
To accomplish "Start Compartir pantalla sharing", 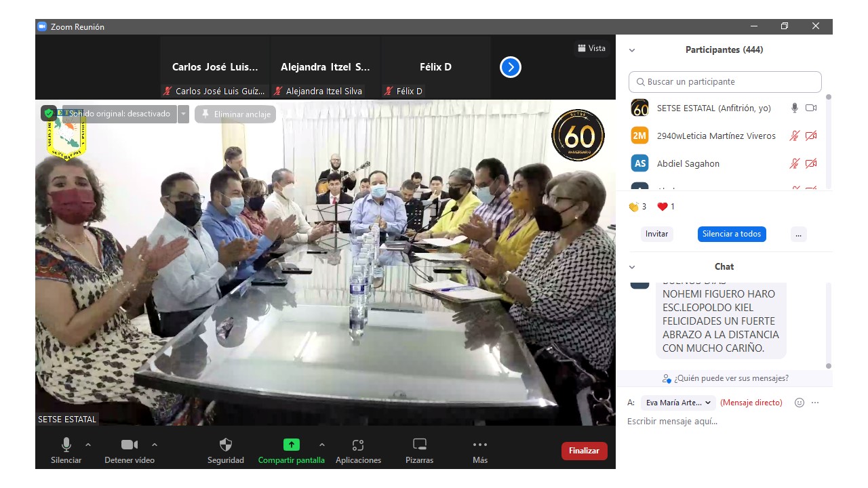I will pyautogui.click(x=291, y=451).
